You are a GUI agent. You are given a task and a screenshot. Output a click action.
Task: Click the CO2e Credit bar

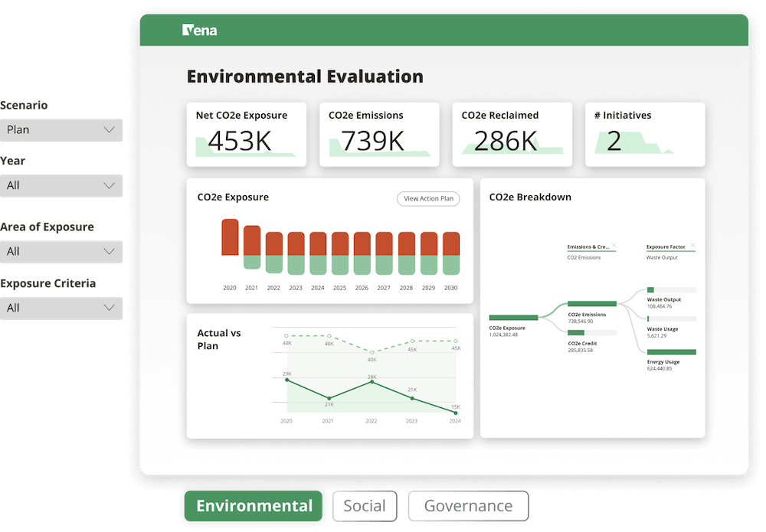(576, 332)
